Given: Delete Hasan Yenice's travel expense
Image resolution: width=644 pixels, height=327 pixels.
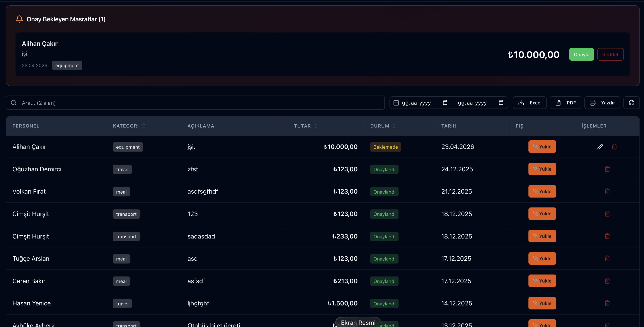Looking at the screenshot, I should coord(607,303).
